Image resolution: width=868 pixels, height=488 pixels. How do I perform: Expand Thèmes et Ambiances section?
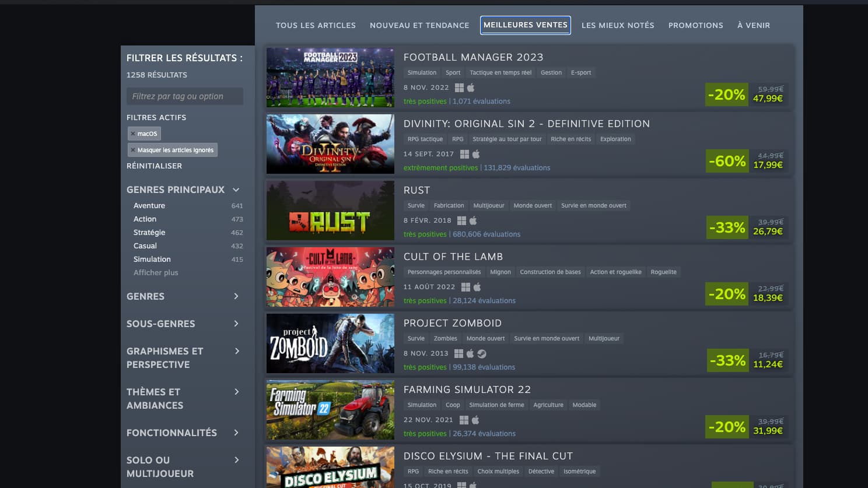click(x=236, y=392)
